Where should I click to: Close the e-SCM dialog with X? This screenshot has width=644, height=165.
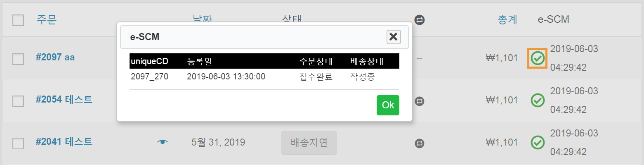(394, 37)
